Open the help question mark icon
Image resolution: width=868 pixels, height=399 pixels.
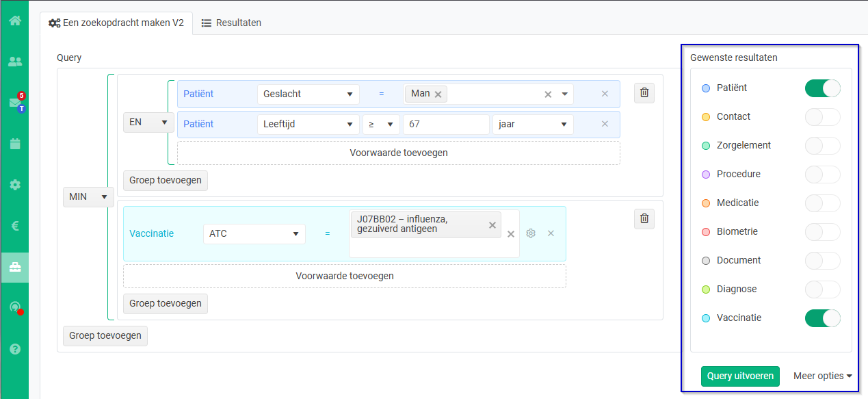click(x=14, y=349)
